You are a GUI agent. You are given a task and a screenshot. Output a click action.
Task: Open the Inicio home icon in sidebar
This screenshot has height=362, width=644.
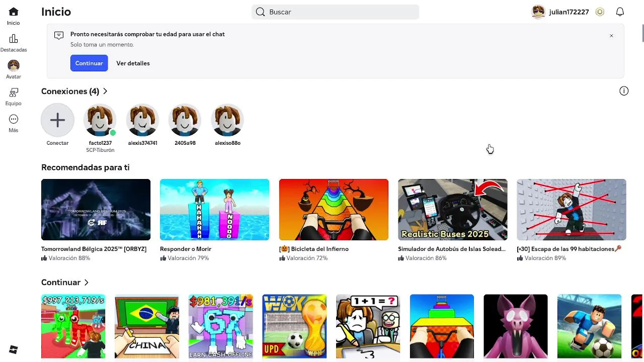[x=14, y=12]
